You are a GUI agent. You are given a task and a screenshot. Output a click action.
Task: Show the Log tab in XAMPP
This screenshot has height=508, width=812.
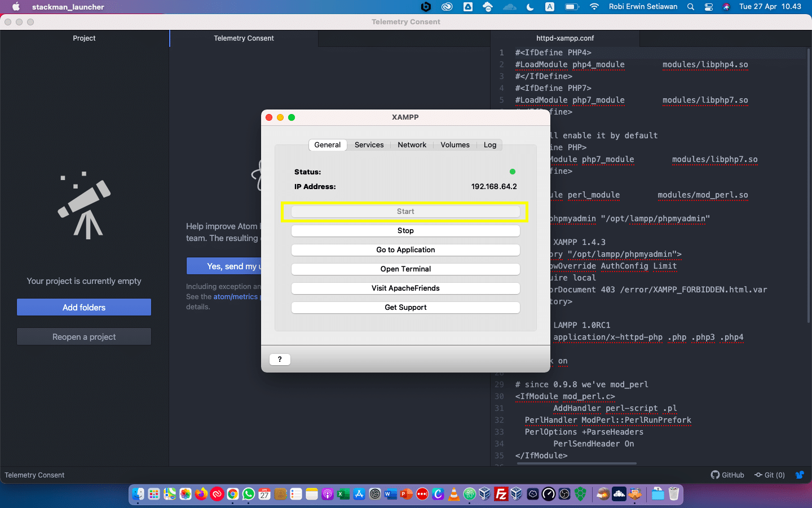[x=490, y=145]
